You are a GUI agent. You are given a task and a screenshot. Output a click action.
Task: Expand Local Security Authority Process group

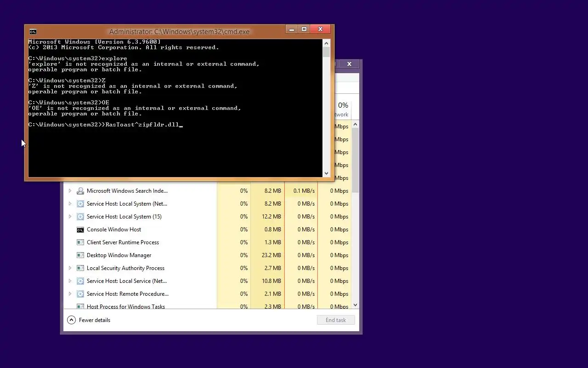[x=70, y=268]
